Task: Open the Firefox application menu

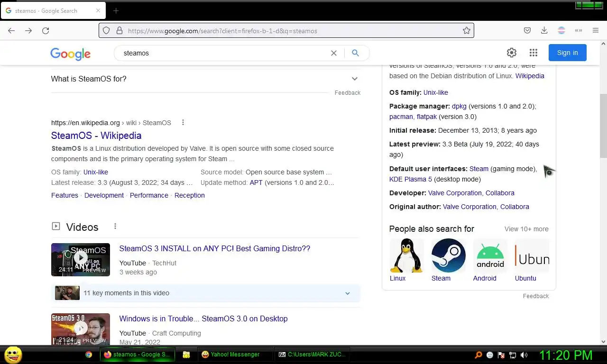Action: coord(596,31)
